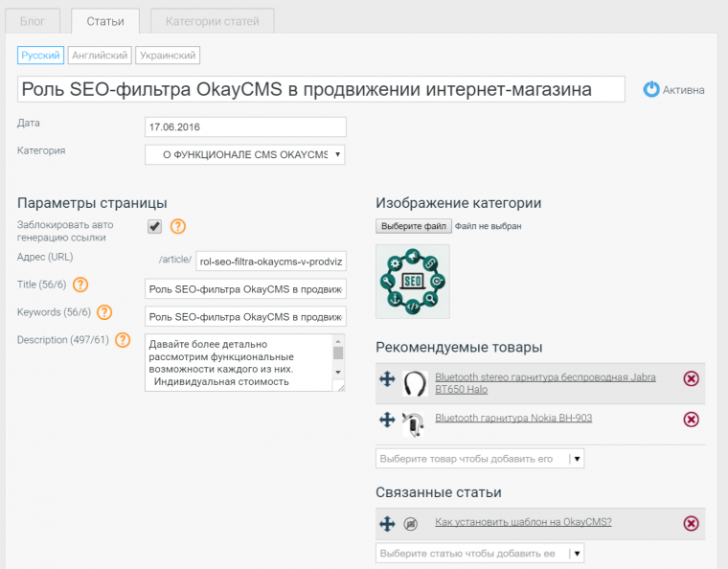Image resolution: width=728 pixels, height=569 pixels.
Task: Expand the related article selection dropdown
Action: point(576,554)
